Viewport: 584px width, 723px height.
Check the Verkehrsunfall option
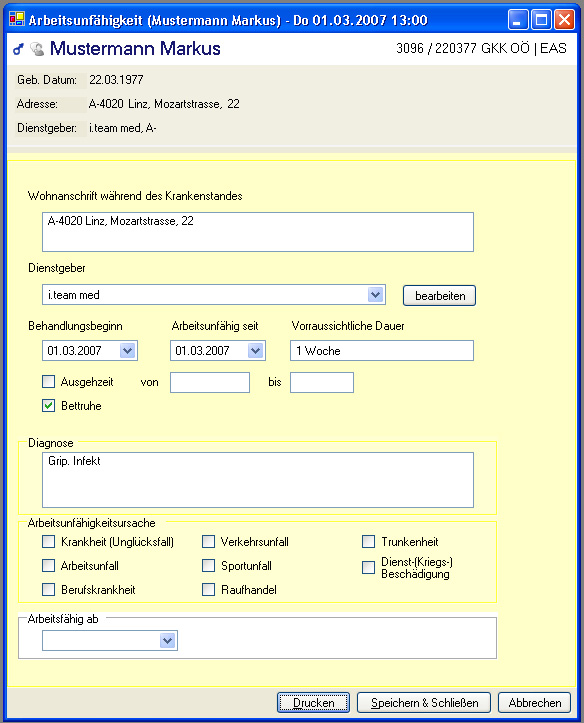(x=208, y=542)
